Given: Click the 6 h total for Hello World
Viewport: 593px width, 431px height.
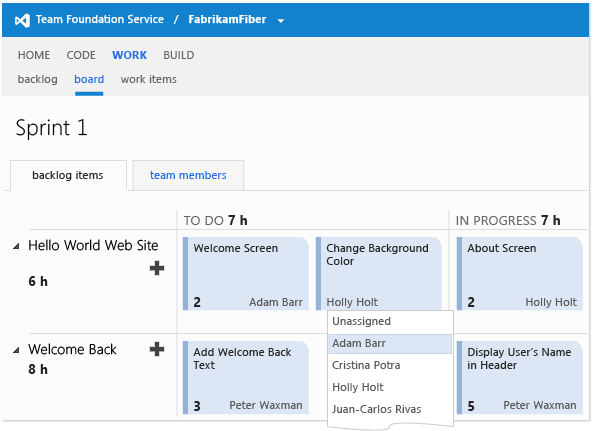Looking at the screenshot, I should [x=38, y=281].
